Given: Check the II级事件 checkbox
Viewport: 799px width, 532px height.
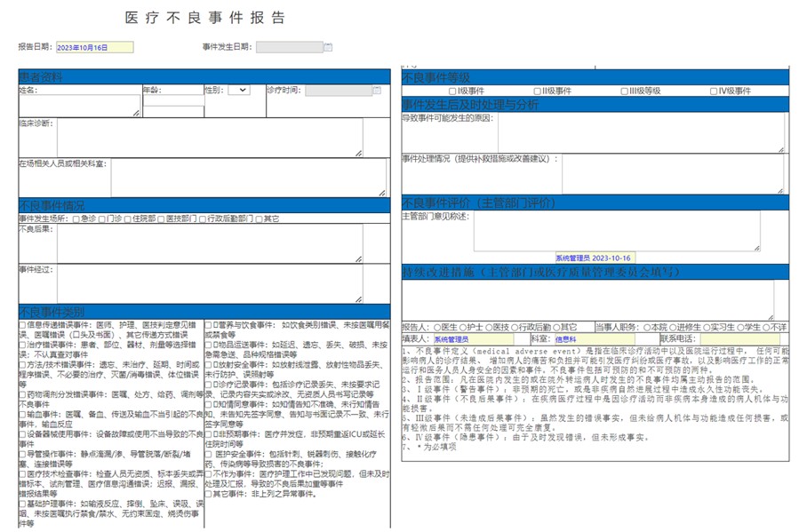Looking at the screenshot, I should point(537,91).
